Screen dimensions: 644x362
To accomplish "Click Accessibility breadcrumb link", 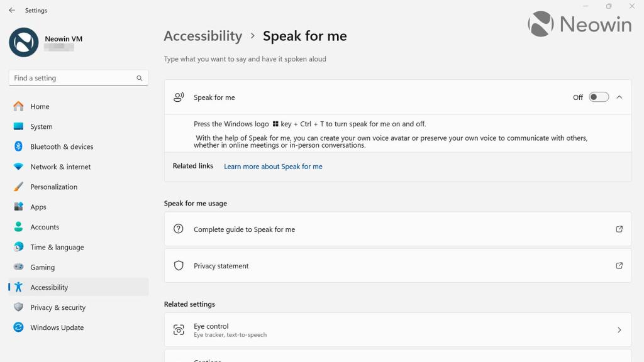I will tap(203, 36).
